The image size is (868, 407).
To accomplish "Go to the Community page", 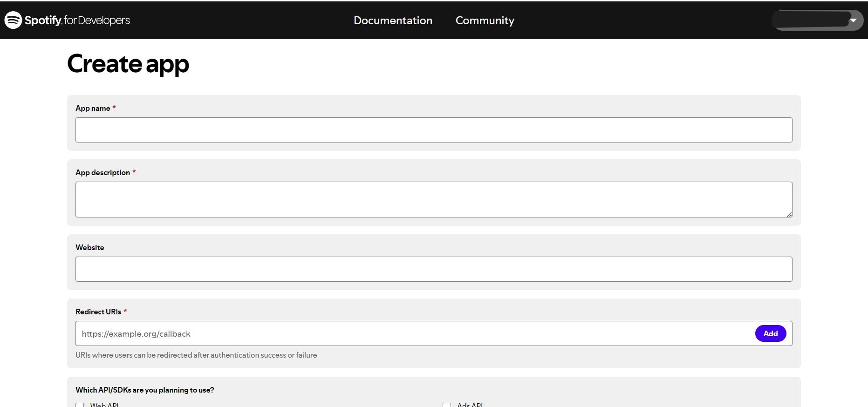I will [x=485, y=20].
